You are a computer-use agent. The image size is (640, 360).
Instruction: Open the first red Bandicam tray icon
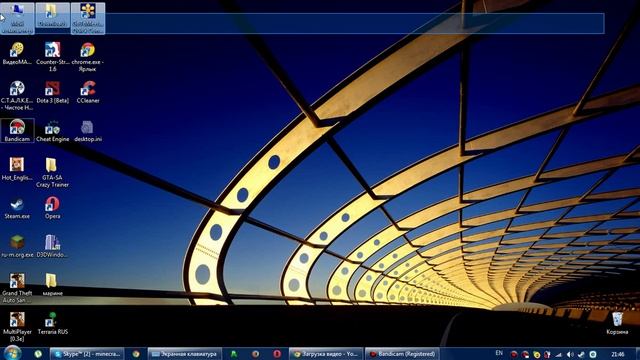click(514, 355)
